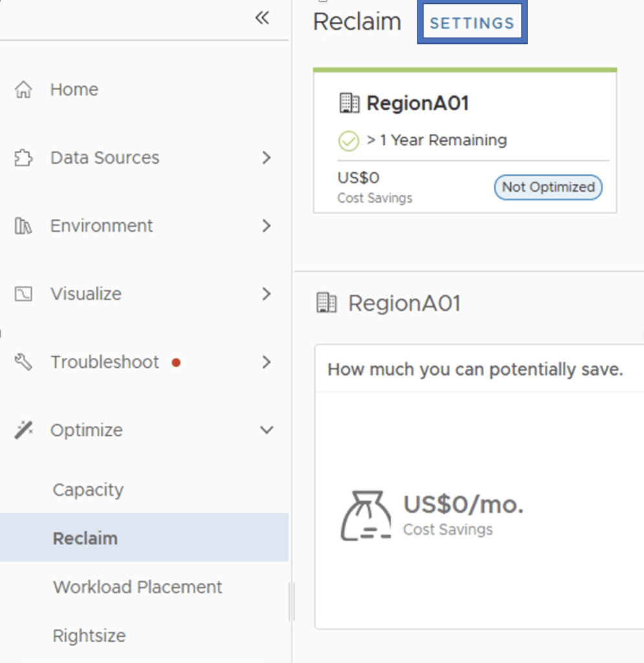Go to Workload Placement
Screen dimensions: 644x663
[x=137, y=587]
